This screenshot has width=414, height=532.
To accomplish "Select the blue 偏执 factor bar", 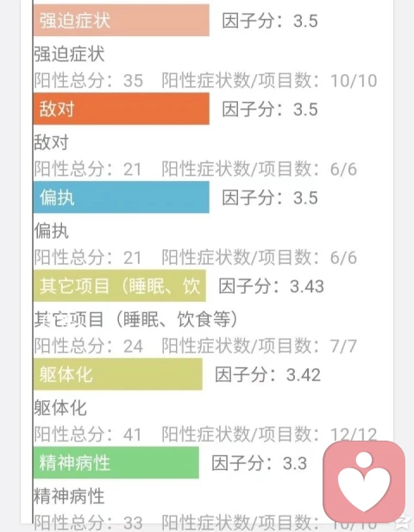I will [x=122, y=197].
